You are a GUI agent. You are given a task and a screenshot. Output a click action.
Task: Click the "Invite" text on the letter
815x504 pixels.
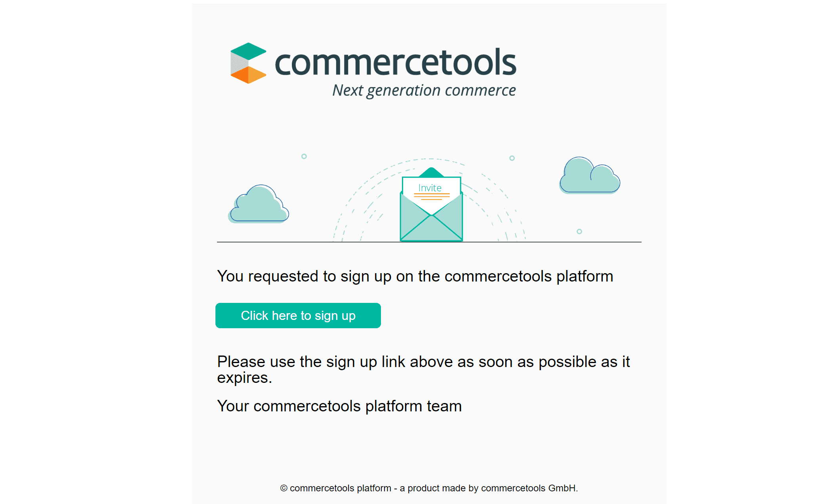coord(430,188)
